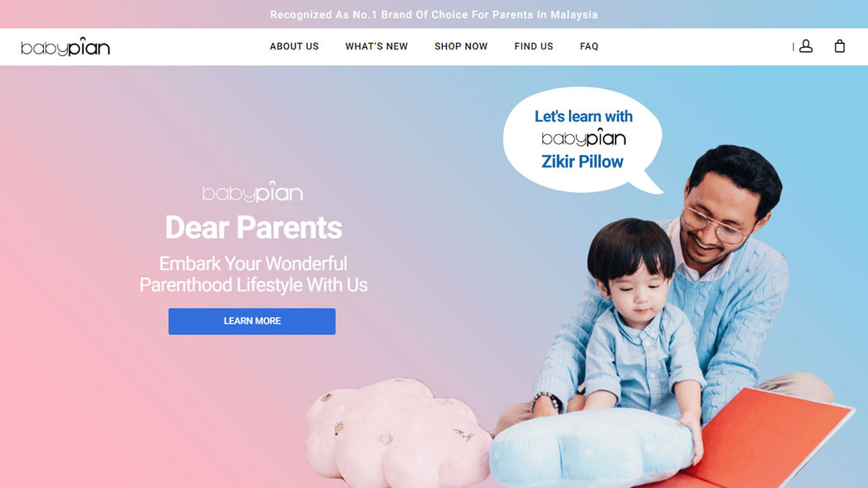Click the babypian logo inside speech bubble
Viewport: 868px width, 488px height.
(583, 138)
